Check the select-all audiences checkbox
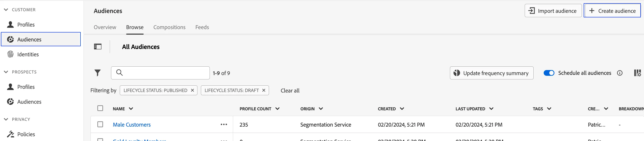644x141 pixels. (x=100, y=108)
